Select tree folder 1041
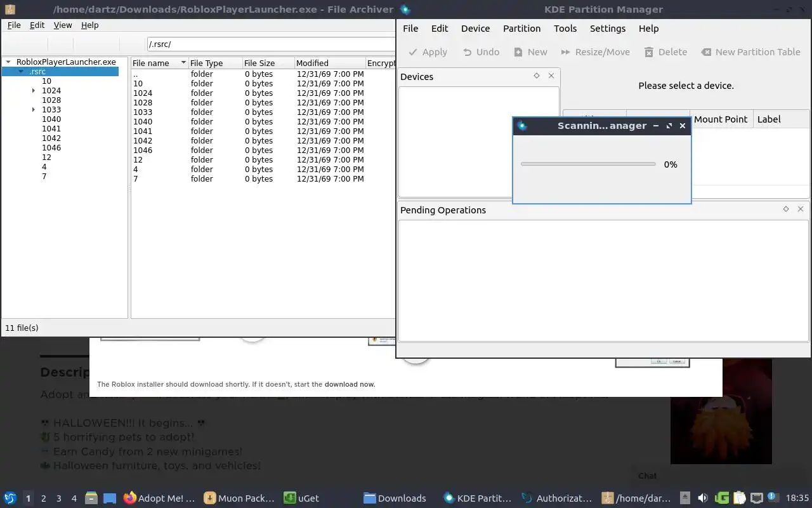 [51, 129]
